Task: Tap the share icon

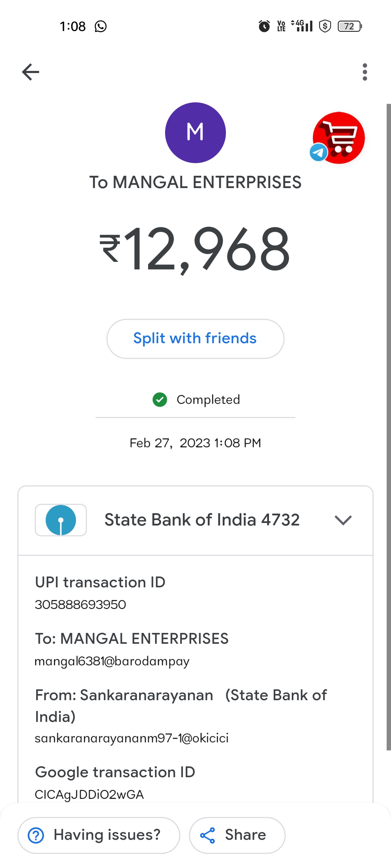Action: (x=207, y=835)
